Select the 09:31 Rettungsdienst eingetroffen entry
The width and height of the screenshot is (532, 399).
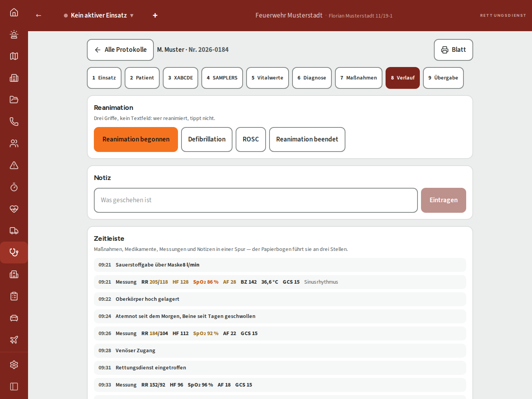[280, 368]
